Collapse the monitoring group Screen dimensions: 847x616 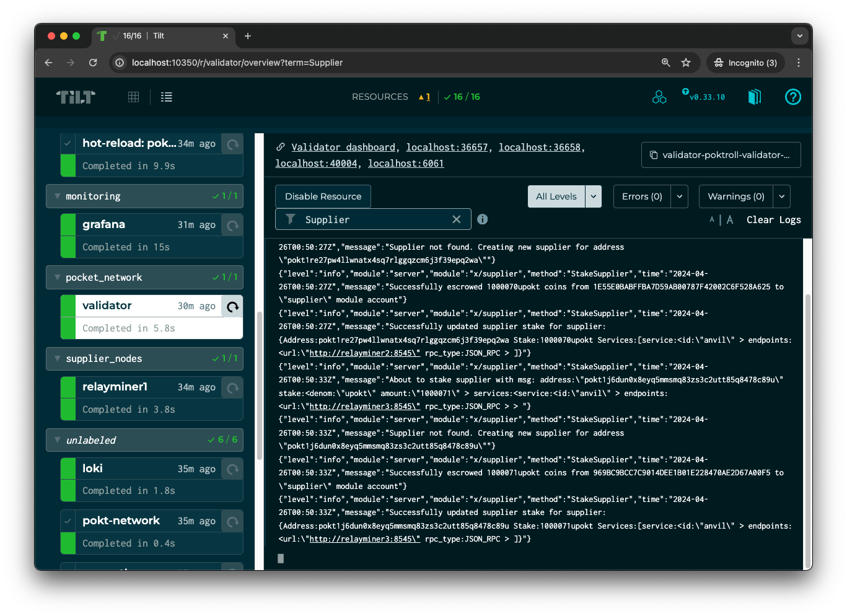click(144, 196)
